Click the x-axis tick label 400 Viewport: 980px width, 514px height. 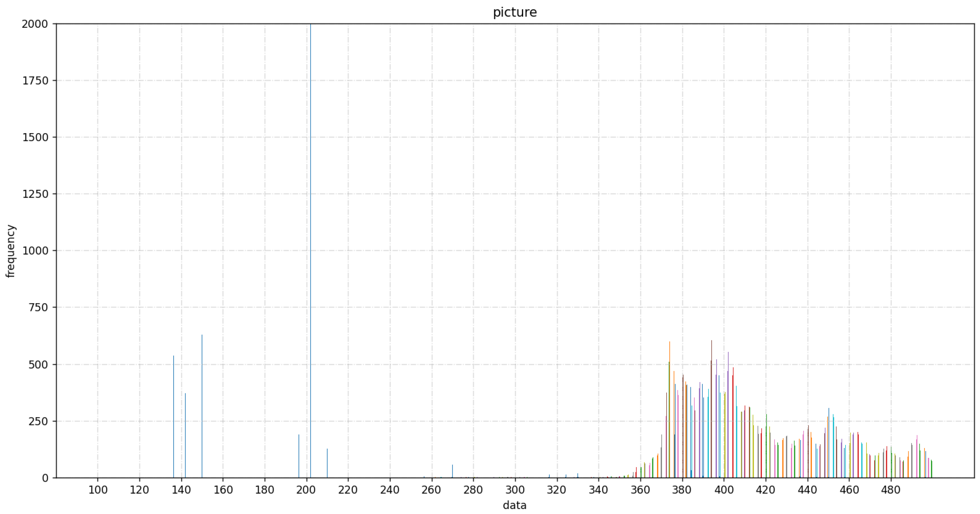tap(724, 490)
